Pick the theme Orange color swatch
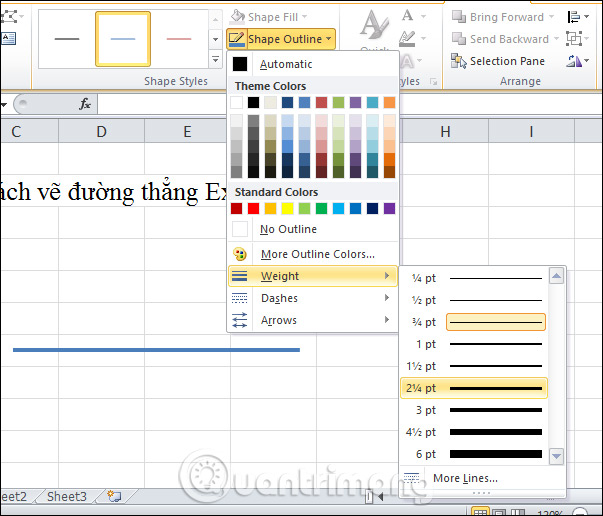603x516 pixels. point(389,102)
